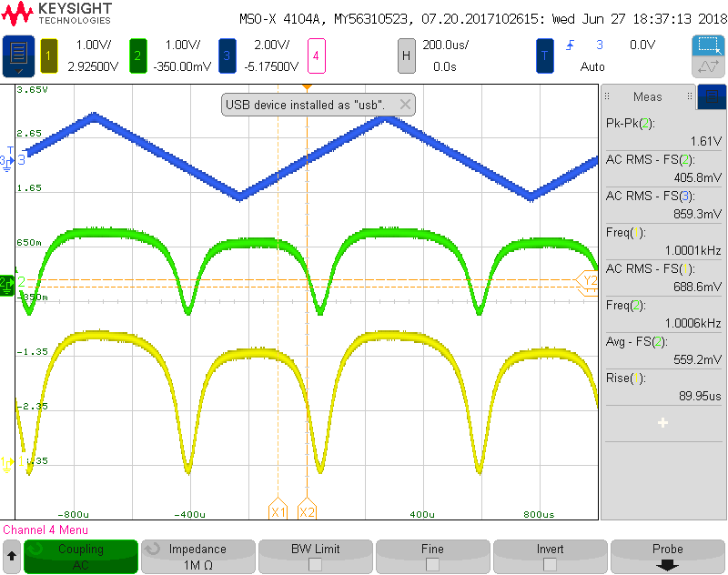The width and height of the screenshot is (728, 575).
Task: Change the Impedance 1MΩ setting
Action: (198, 557)
